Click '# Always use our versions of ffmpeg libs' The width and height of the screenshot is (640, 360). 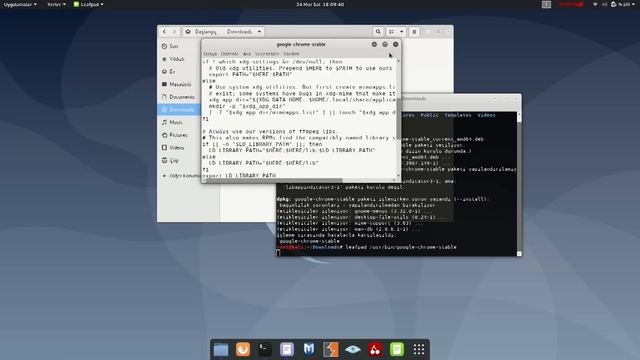pos(271,131)
